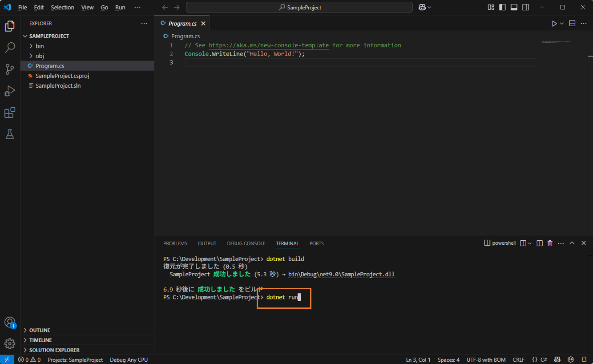Open the Extensions view
The height and width of the screenshot is (364, 593).
10,113
